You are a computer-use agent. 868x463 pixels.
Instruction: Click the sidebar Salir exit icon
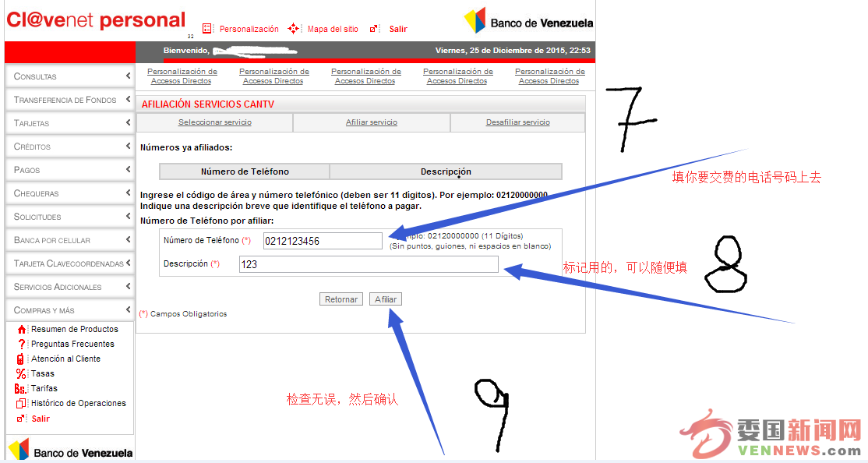click(x=21, y=419)
